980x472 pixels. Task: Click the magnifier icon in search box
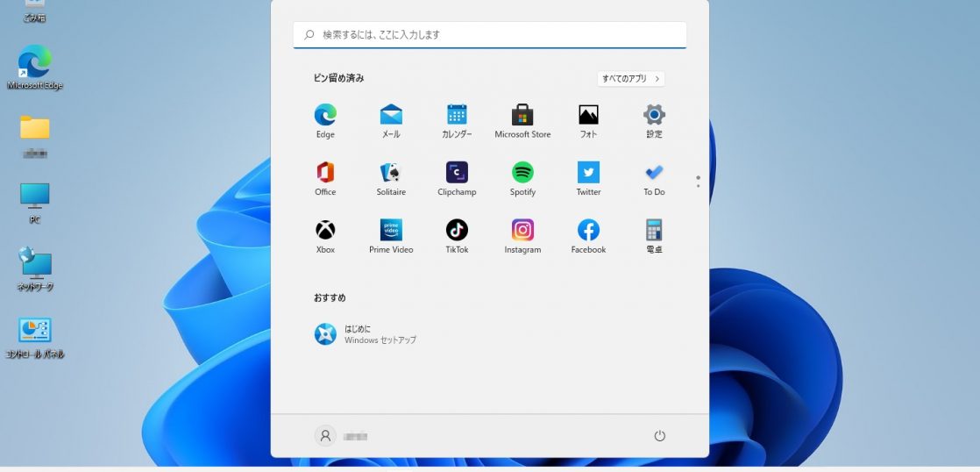pyautogui.click(x=309, y=35)
